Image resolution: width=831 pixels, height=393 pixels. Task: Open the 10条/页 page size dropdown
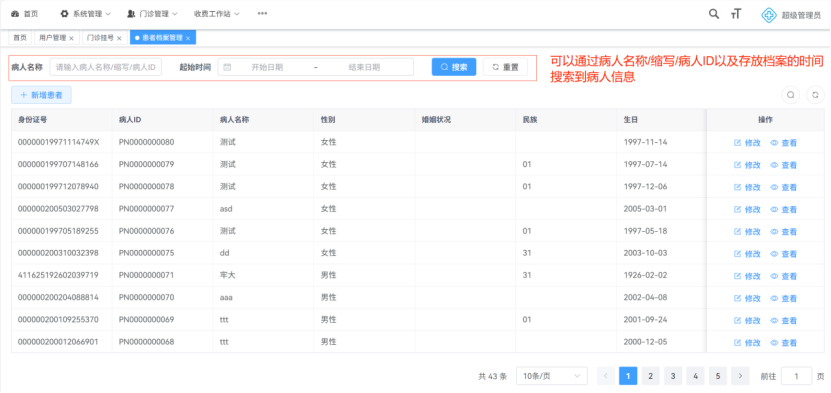tap(552, 376)
